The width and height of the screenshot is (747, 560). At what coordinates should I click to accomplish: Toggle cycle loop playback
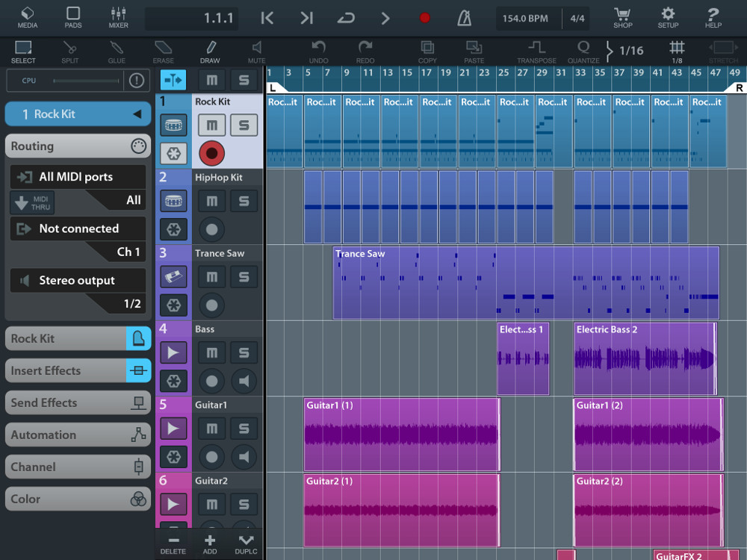346,18
